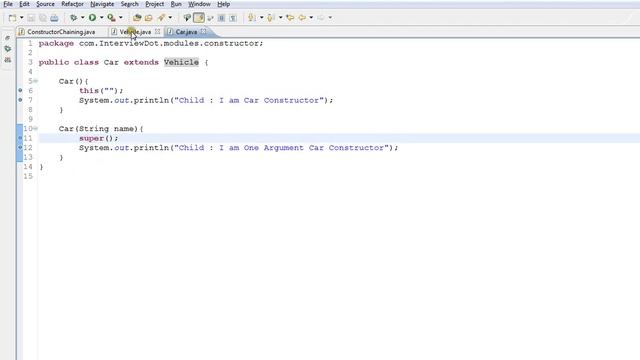640x360 pixels.
Task: Click "One Argument Car Constructor" string text
Action: pyautogui.click(x=314, y=148)
